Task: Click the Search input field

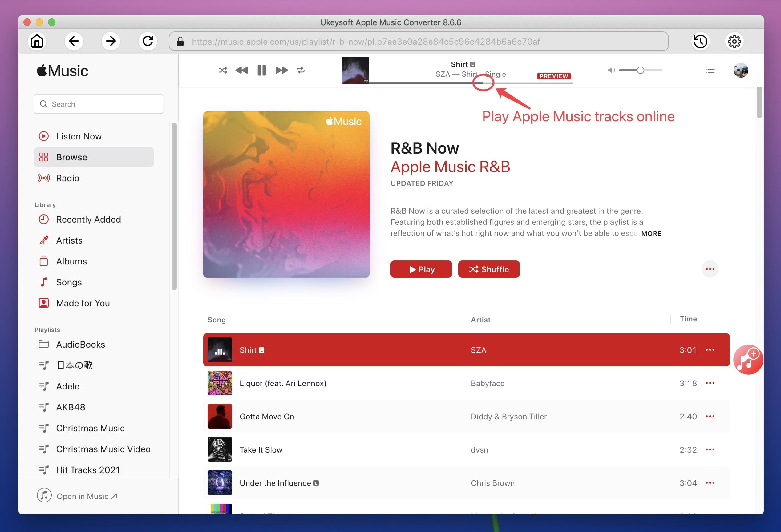Action: pyautogui.click(x=98, y=104)
